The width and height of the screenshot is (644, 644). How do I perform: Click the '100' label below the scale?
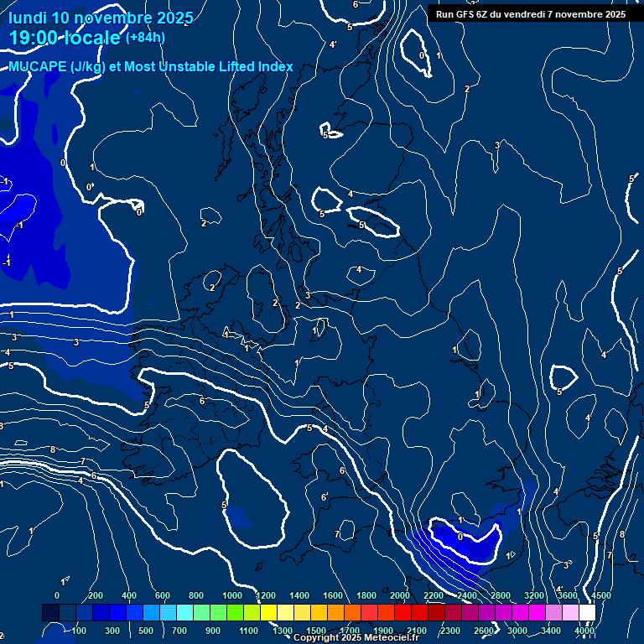coord(79,631)
